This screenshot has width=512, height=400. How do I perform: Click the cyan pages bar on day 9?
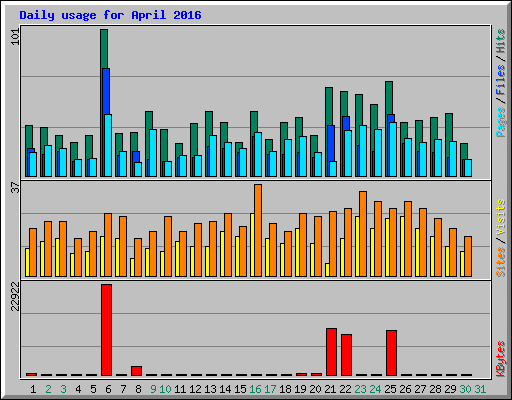tap(153, 153)
